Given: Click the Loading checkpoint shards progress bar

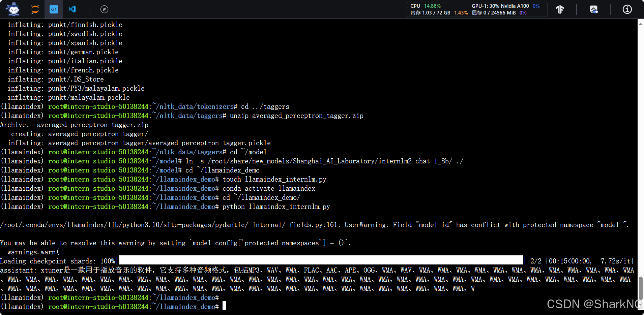Looking at the screenshot, I should pos(320,260).
